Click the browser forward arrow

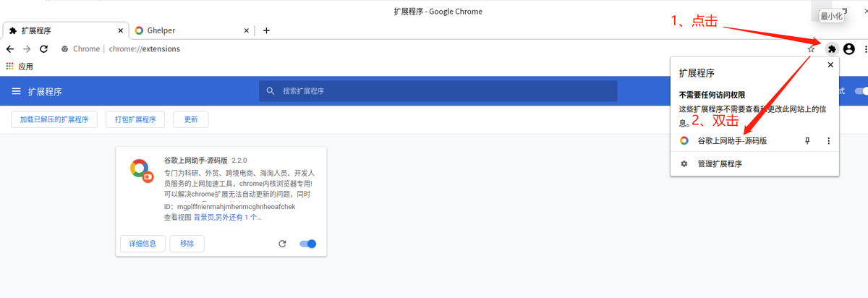[27, 48]
